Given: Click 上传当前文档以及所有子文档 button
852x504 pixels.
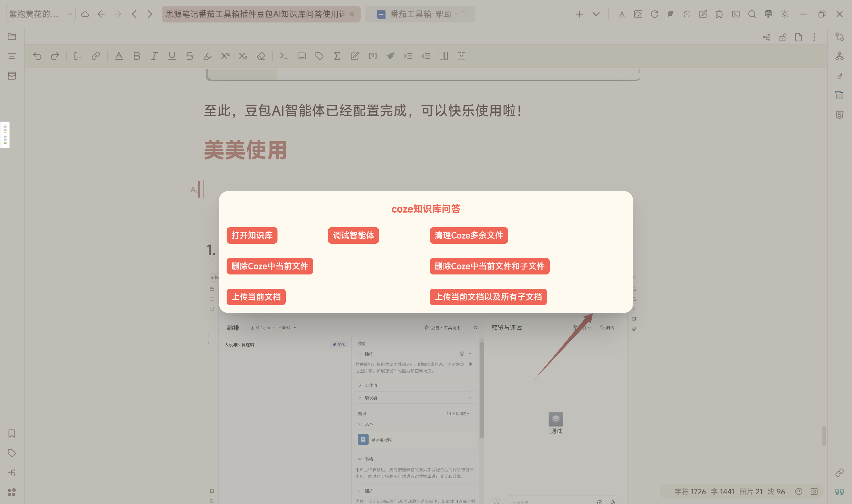Looking at the screenshot, I should click(x=488, y=297).
